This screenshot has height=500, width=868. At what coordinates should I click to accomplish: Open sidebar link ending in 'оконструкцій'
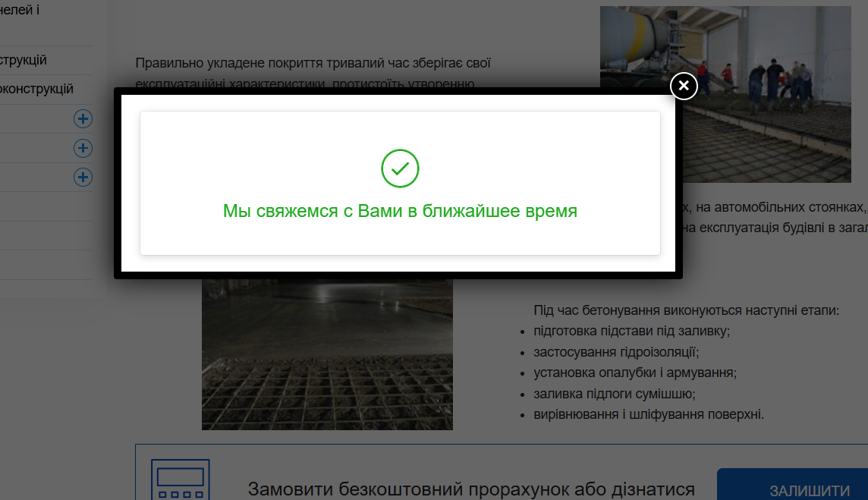36,89
